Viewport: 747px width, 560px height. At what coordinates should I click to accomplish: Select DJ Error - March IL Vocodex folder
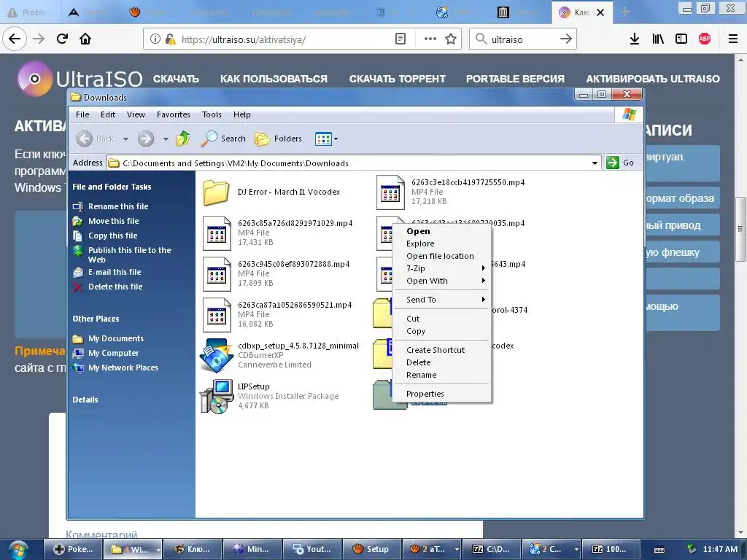[216, 192]
